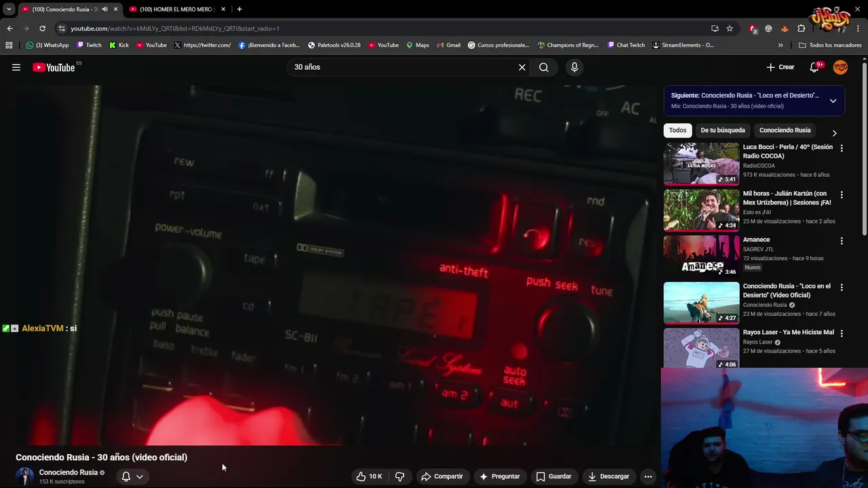Close the HOMER EL MERO MERO tab

pos(223,9)
